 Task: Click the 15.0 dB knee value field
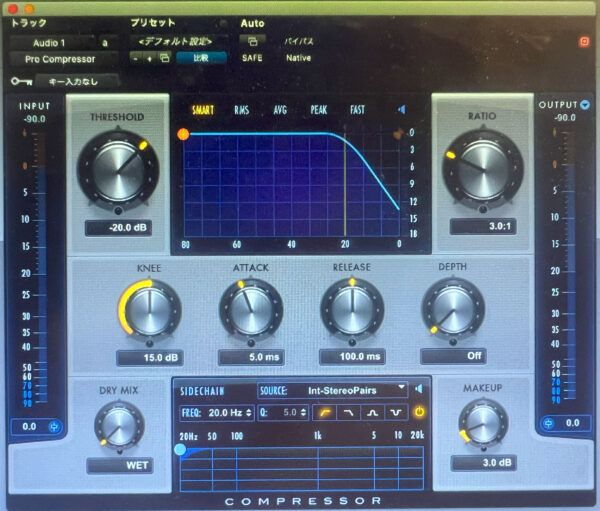click(150, 358)
